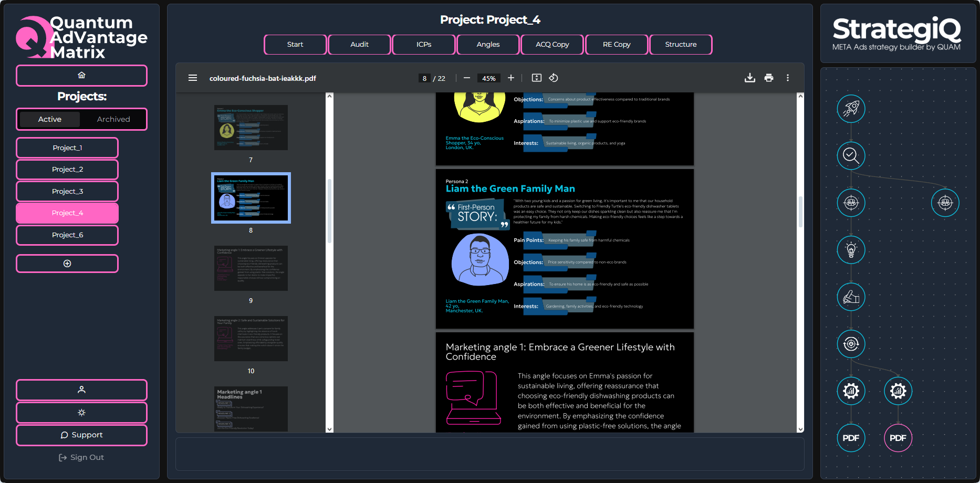Click the thumbnail panel scrollbar thumb
Viewport: 980px width, 483px height.
pos(329,211)
